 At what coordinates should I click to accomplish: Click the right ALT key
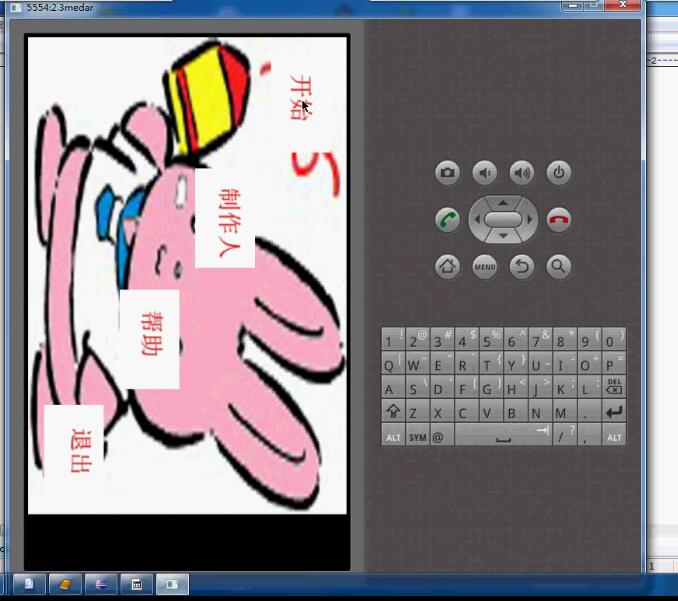click(614, 435)
